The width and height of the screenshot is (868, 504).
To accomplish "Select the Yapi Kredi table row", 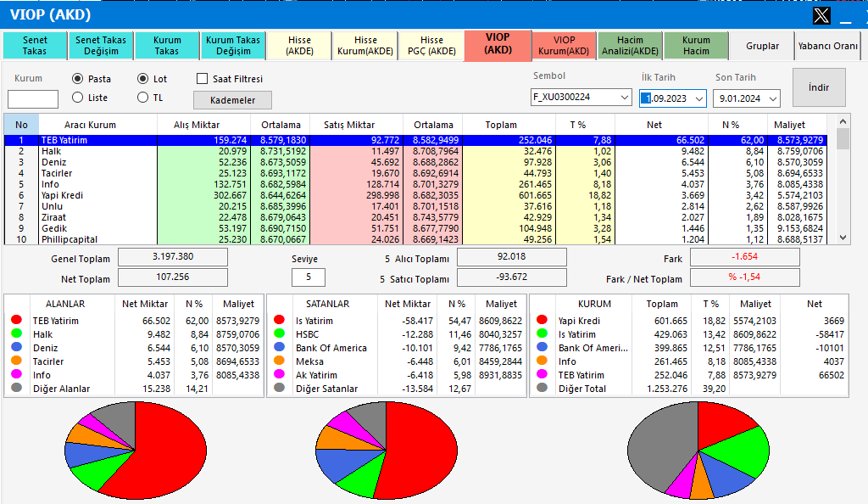I will [x=415, y=195].
